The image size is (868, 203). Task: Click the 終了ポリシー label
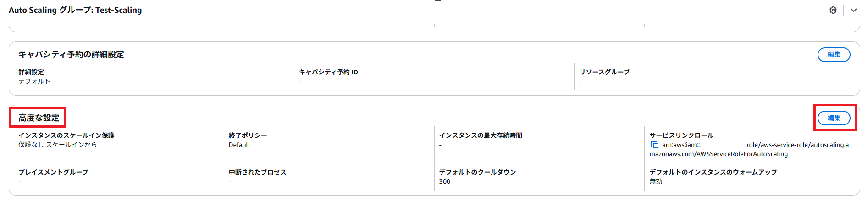248,135
